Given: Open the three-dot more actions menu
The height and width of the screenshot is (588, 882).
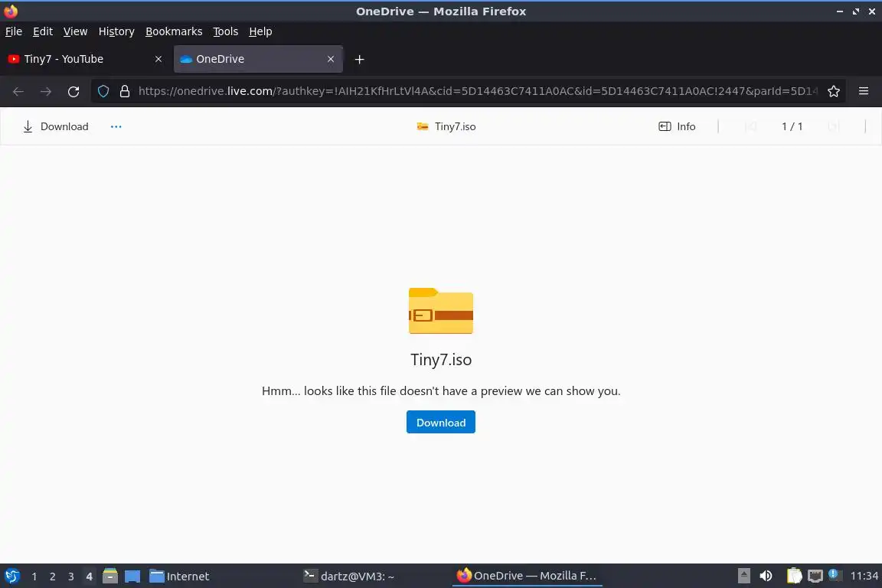Looking at the screenshot, I should point(116,126).
